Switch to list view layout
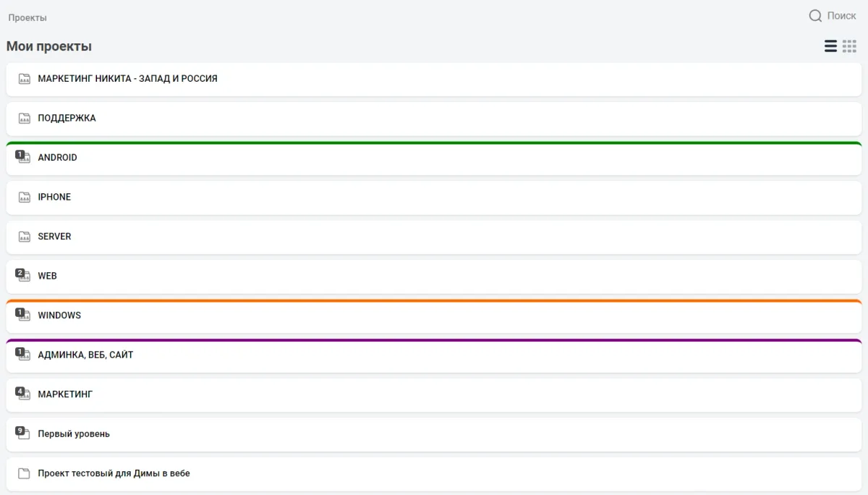Screen dimensions: 868x495 pyautogui.click(x=830, y=46)
